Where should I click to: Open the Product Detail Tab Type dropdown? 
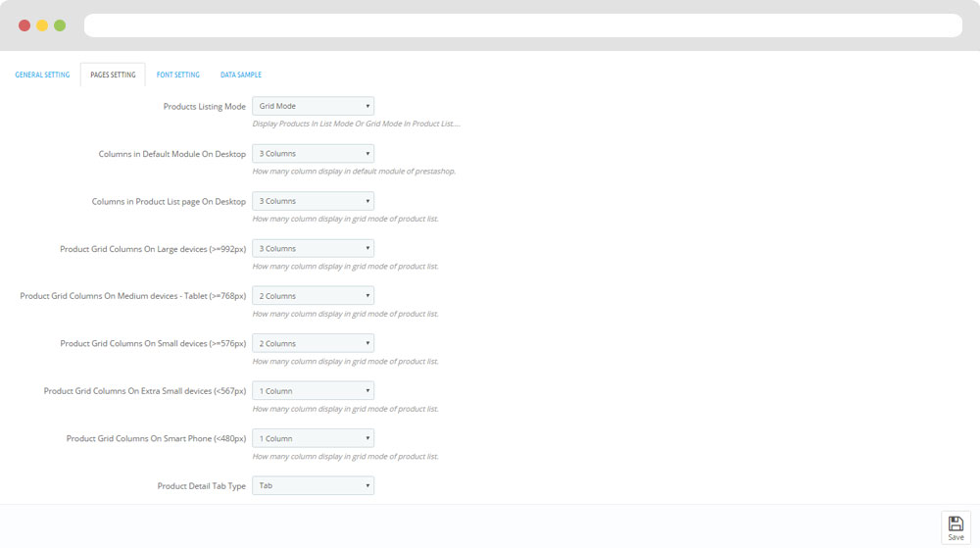[313, 485]
